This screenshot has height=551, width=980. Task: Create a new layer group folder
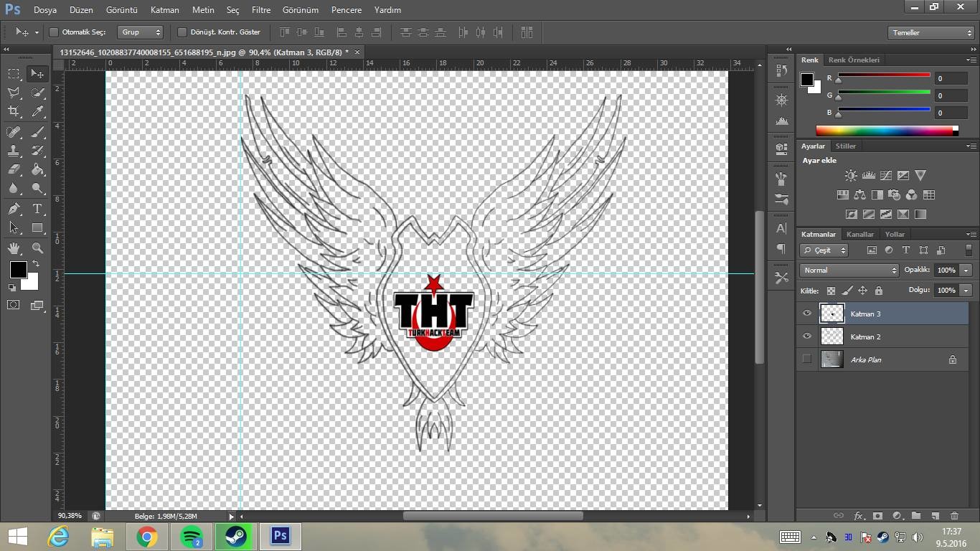click(x=916, y=516)
